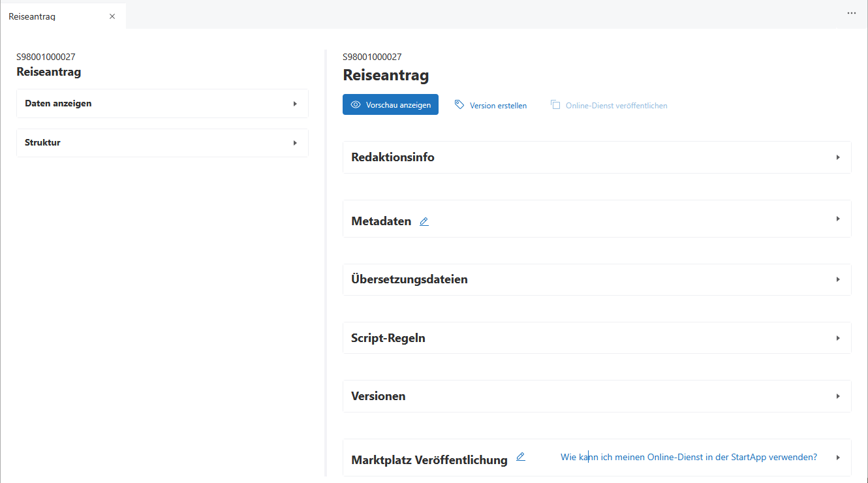Image resolution: width=868 pixels, height=483 pixels.
Task: Click the tag icon for Version erstellen
Action: click(x=459, y=104)
